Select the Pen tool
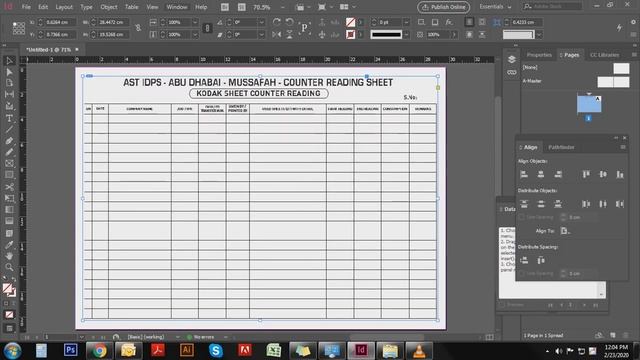640x360 pixels. 9,141
